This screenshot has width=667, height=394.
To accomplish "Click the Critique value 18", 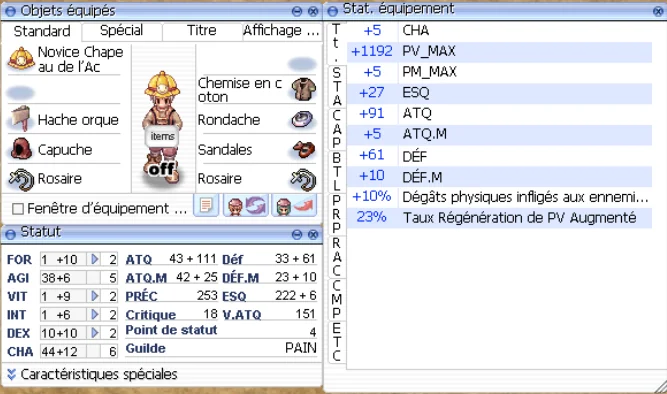I will (211, 314).
